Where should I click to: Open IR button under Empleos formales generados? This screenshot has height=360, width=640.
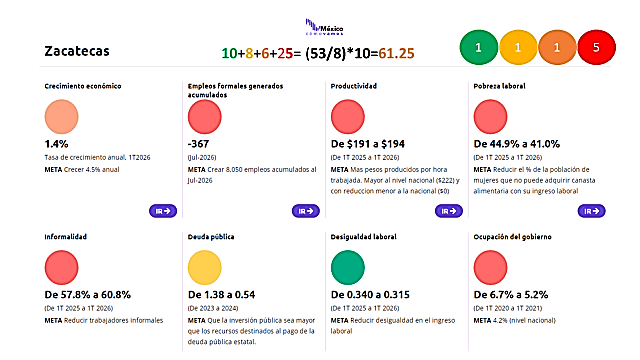tap(306, 211)
